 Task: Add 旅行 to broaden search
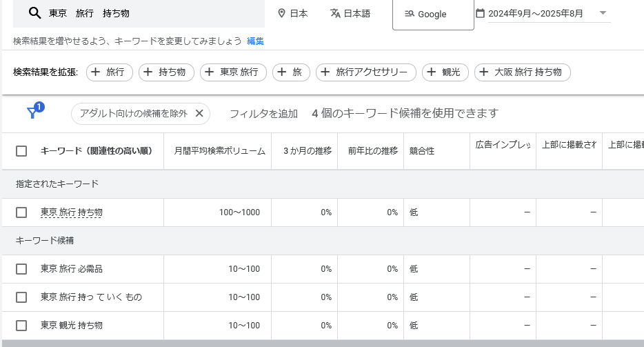108,72
